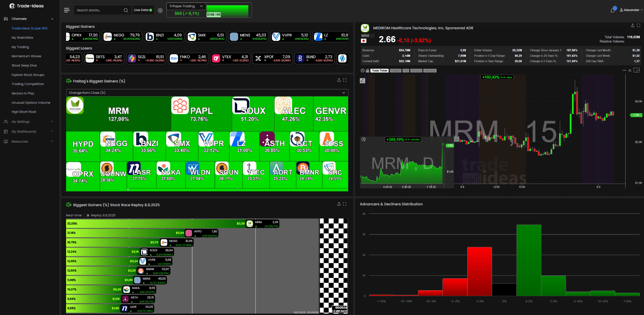Image resolution: width=644 pixels, height=315 pixels.
Task: Select the MRM tile in the heatmap
Action: tap(118, 114)
